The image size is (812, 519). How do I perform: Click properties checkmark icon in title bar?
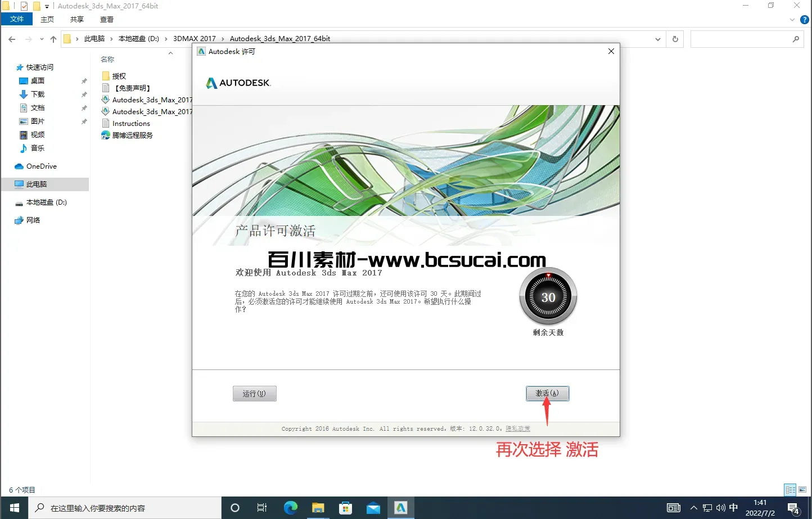tap(24, 6)
